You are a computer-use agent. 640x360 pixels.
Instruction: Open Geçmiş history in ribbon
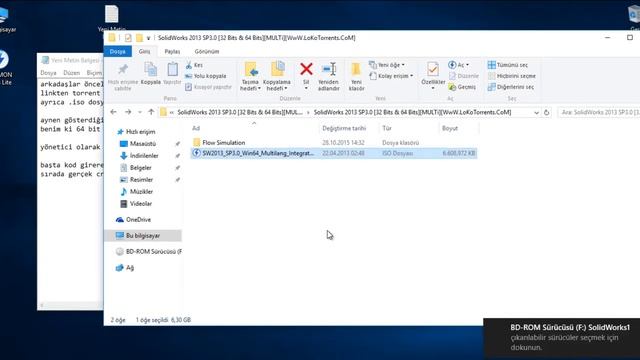[462, 87]
